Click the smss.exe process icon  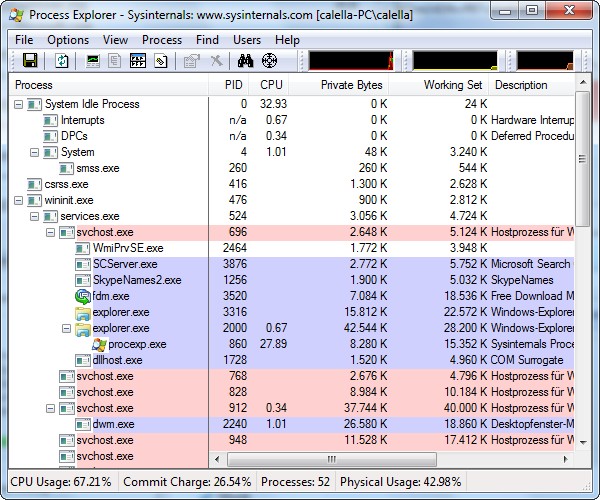click(x=66, y=168)
